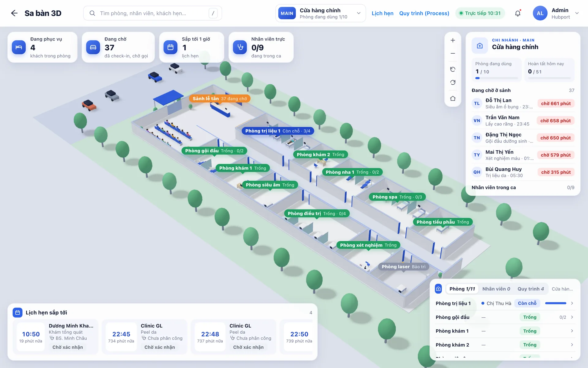
Task: Click the sofa icon on the Đang chờ card
Action: pos(93,47)
